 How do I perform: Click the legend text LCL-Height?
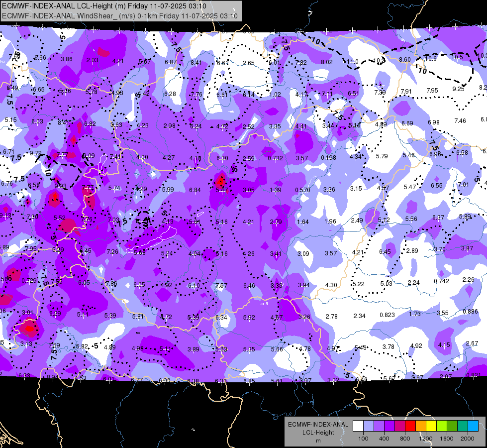(x=318, y=433)
